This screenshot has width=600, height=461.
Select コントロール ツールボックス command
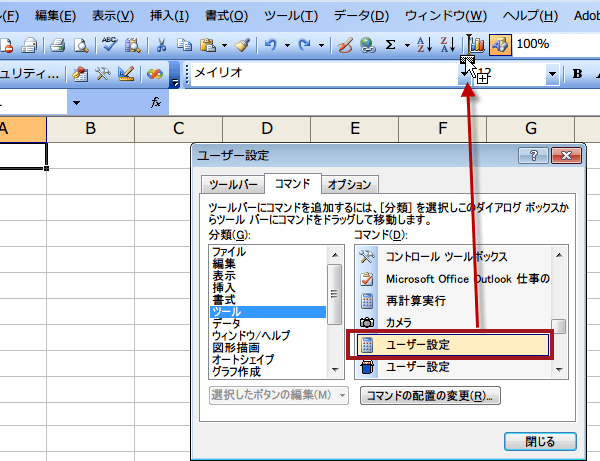[x=453, y=257]
